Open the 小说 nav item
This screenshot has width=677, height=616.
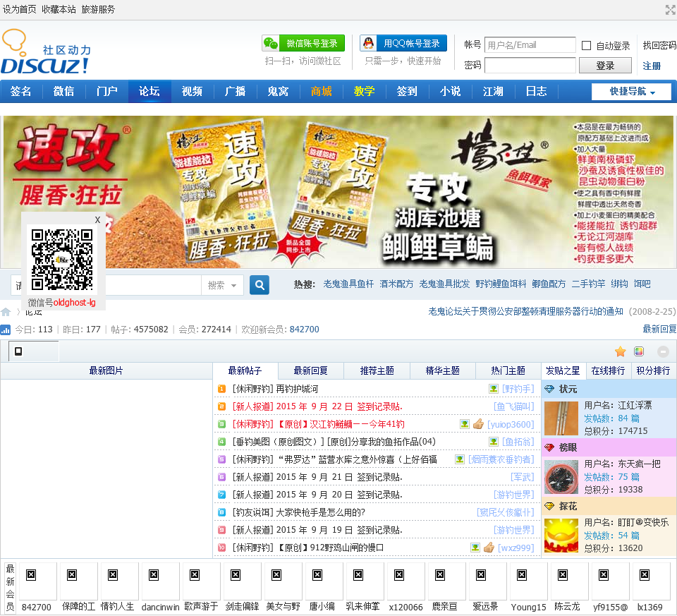pos(450,91)
